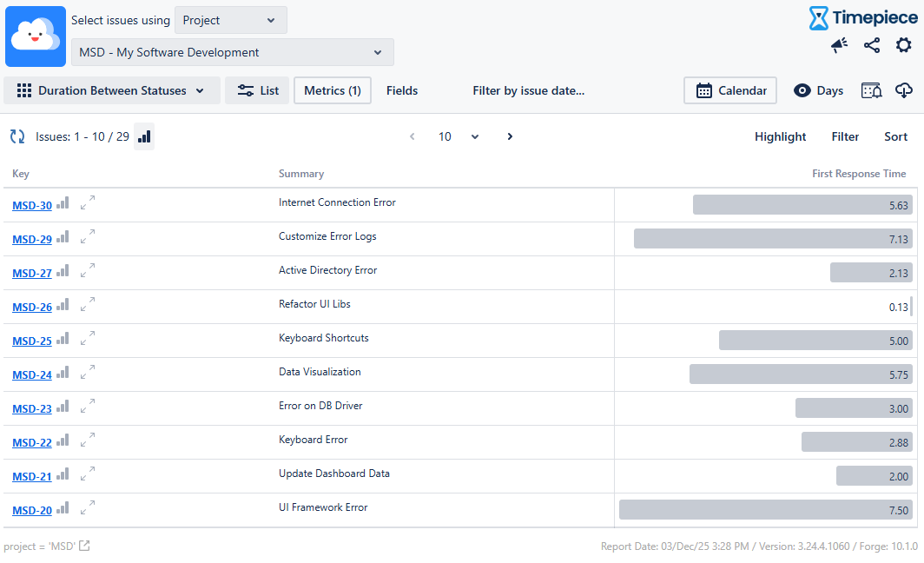Open the Project selection type dropdown
Viewport: 924px width, 563px height.
click(x=231, y=20)
